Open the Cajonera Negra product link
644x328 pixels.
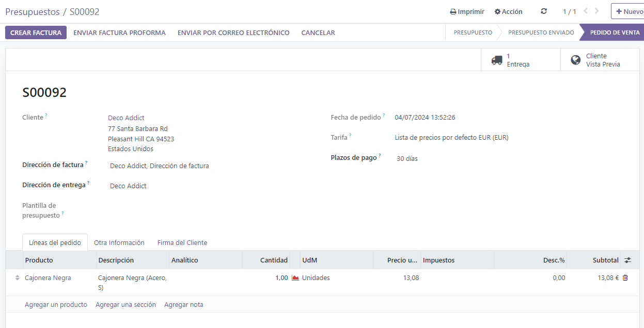47,277
